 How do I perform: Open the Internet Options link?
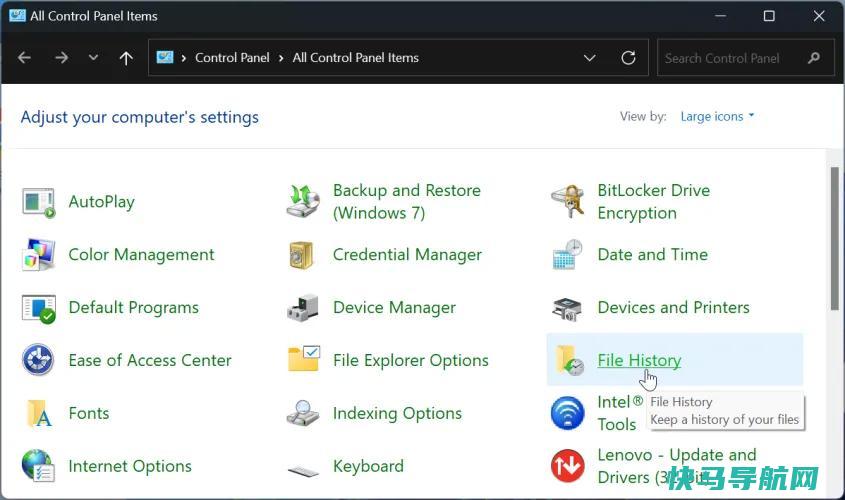pos(130,466)
